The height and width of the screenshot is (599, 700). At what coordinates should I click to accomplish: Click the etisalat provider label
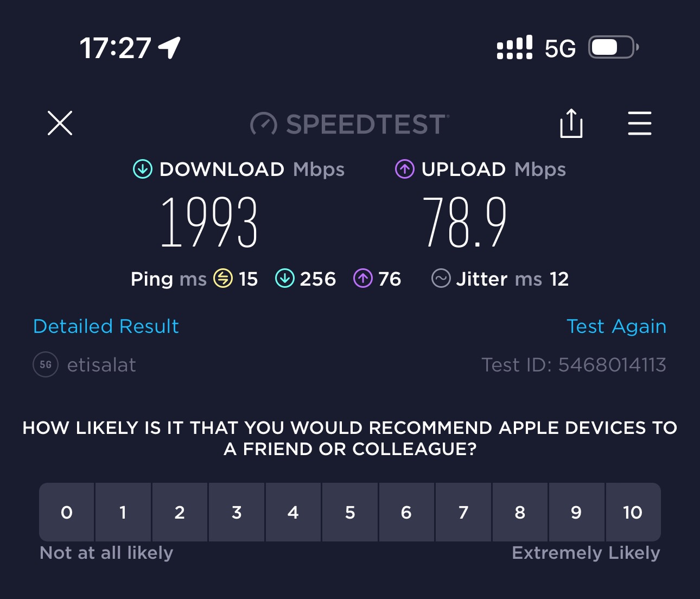pos(101,364)
